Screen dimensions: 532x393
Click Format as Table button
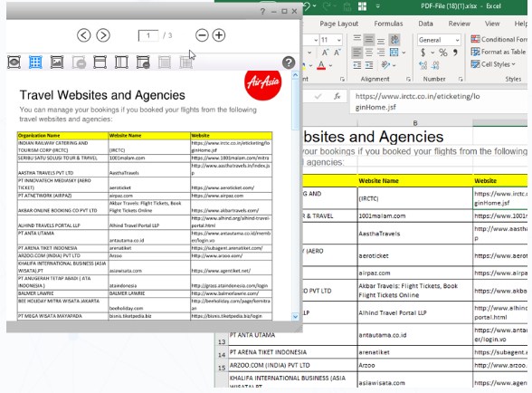(498, 52)
